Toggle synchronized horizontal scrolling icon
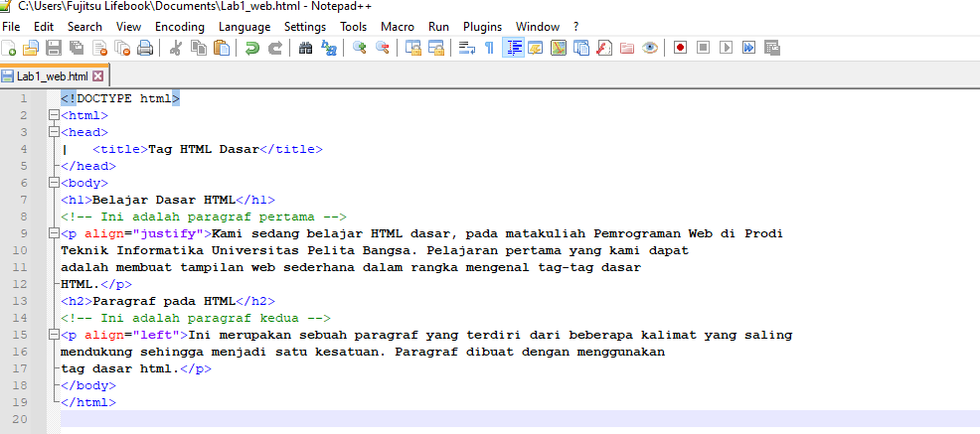The height and width of the screenshot is (434, 980). [435, 48]
